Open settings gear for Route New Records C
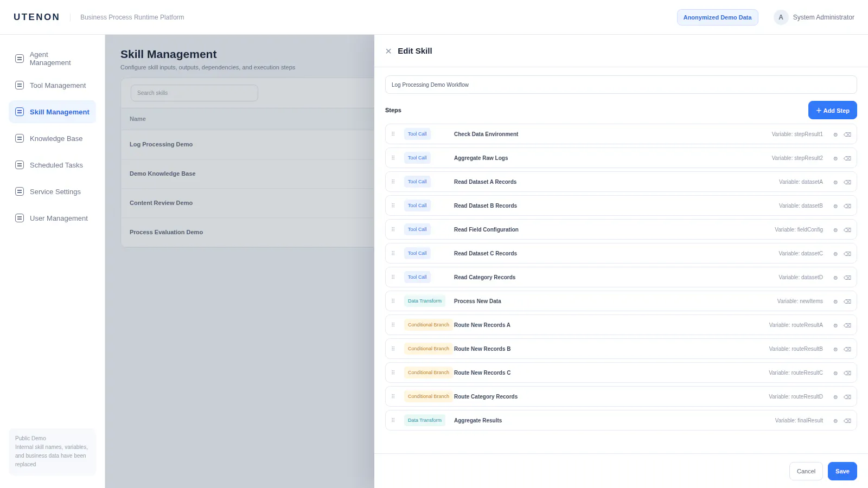Viewport: 868px width, 488px height. [835, 373]
